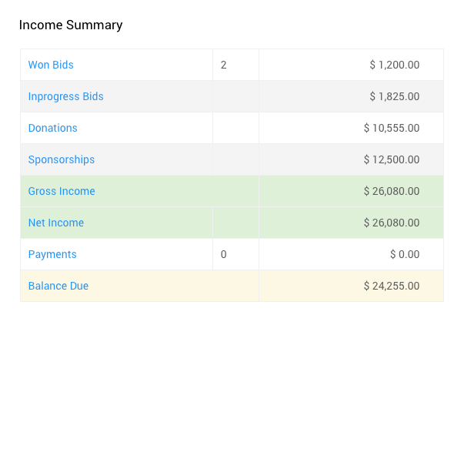Select the $ 10,555.00 Donations amount
Image resolution: width=464 pixels, height=476 pixels.
click(x=392, y=128)
